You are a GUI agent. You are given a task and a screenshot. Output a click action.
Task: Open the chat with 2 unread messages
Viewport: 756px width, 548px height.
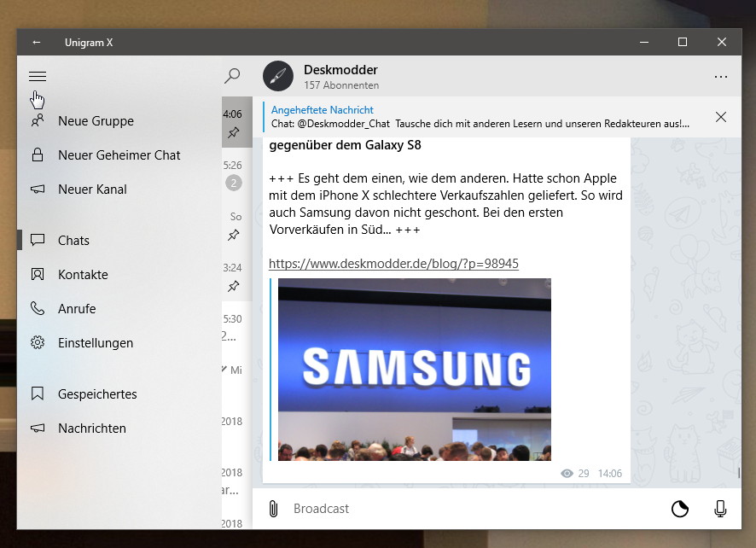pos(236,173)
